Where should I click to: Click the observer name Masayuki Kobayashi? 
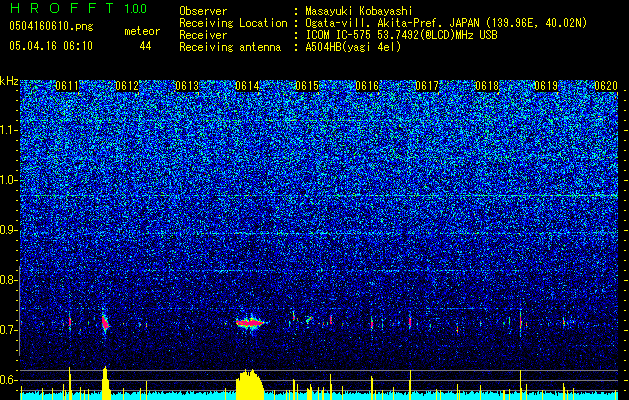click(359, 11)
